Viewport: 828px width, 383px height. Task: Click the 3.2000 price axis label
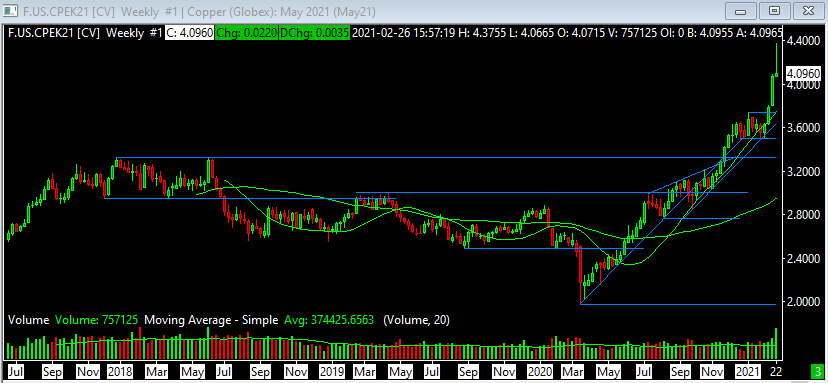[804, 172]
